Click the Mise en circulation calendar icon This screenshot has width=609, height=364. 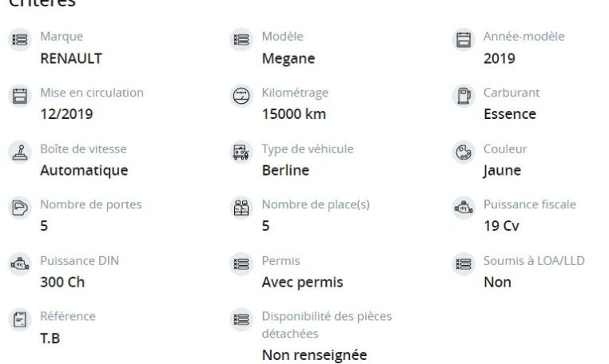tap(20, 96)
